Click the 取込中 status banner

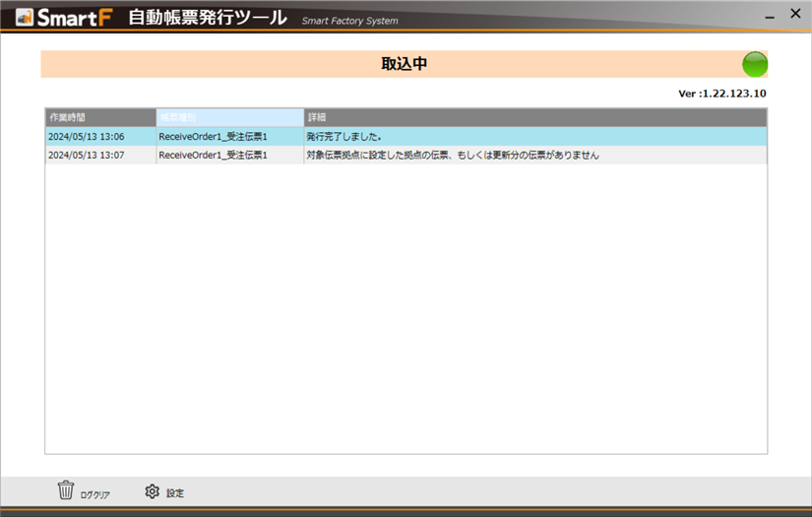pyautogui.click(x=404, y=65)
